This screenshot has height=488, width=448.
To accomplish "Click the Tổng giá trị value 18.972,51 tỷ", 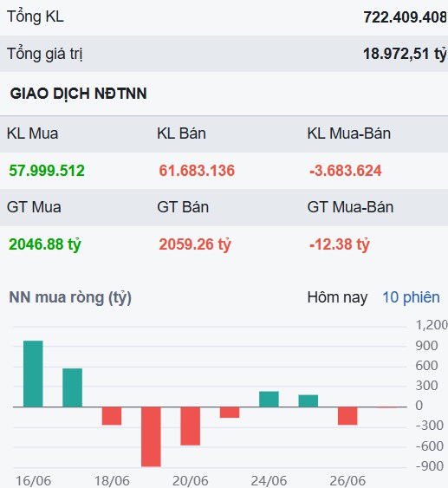I will (405, 54).
